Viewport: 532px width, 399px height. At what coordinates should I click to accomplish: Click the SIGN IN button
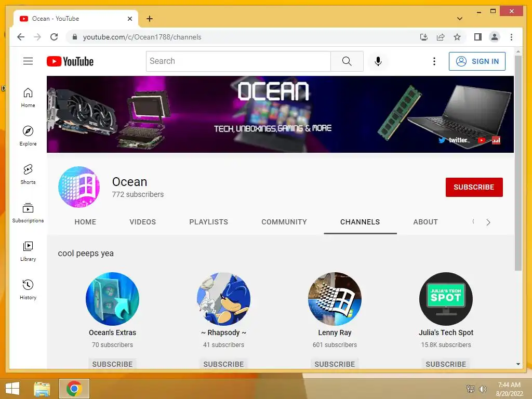[x=477, y=61]
